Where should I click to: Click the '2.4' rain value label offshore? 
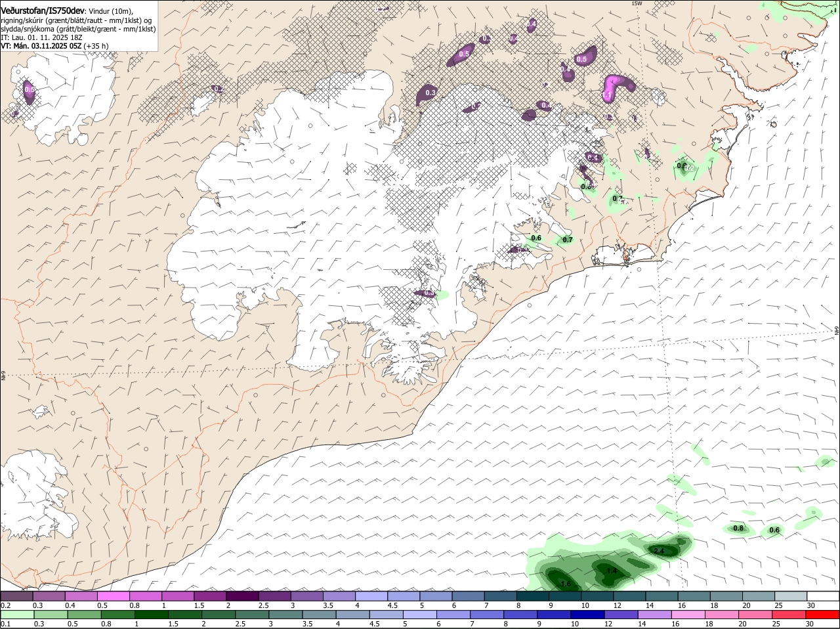point(660,551)
